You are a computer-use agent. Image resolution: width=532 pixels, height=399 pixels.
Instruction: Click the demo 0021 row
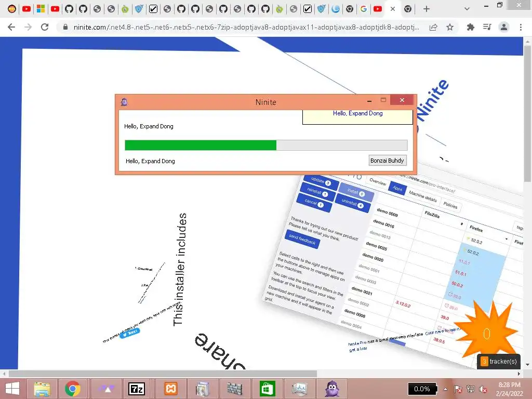coord(362,291)
